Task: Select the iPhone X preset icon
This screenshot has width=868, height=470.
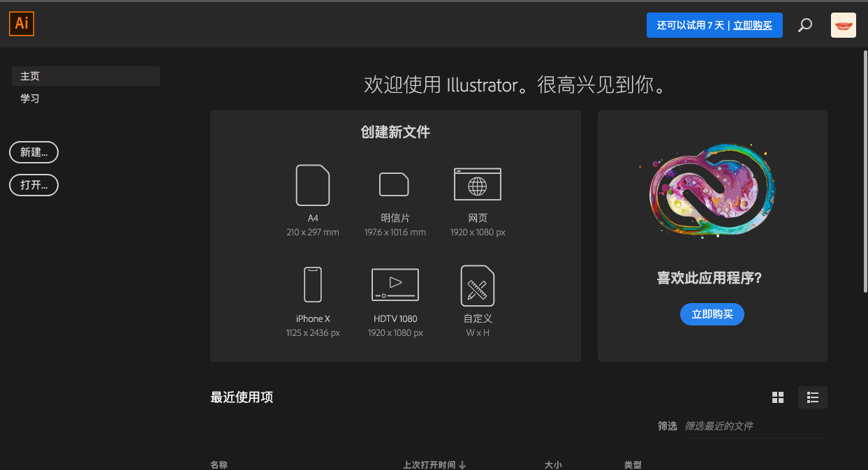Action: coord(313,284)
